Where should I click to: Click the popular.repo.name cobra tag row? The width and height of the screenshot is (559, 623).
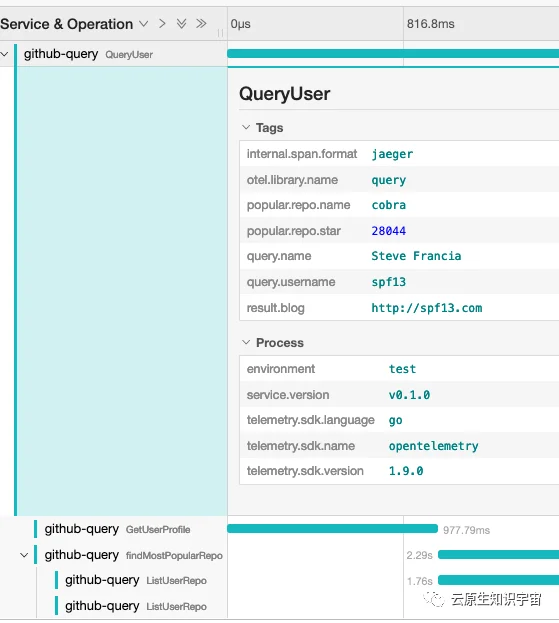click(x=399, y=205)
